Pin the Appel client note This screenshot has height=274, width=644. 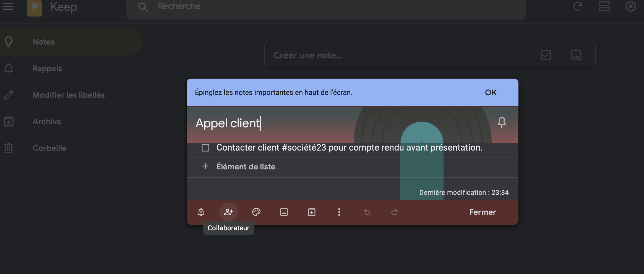502,123
